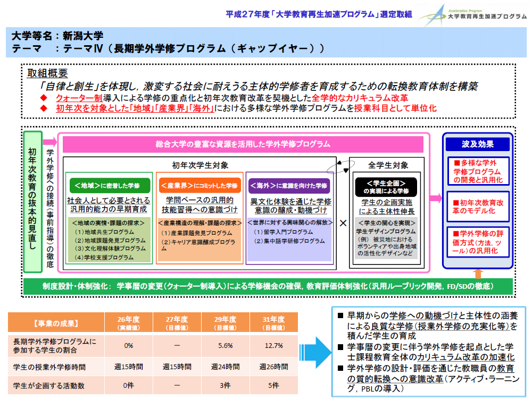Screen dimensions: 532x399
Task: Click purple label <海外>に意識を向けた学修
Action: pos(289,186)
